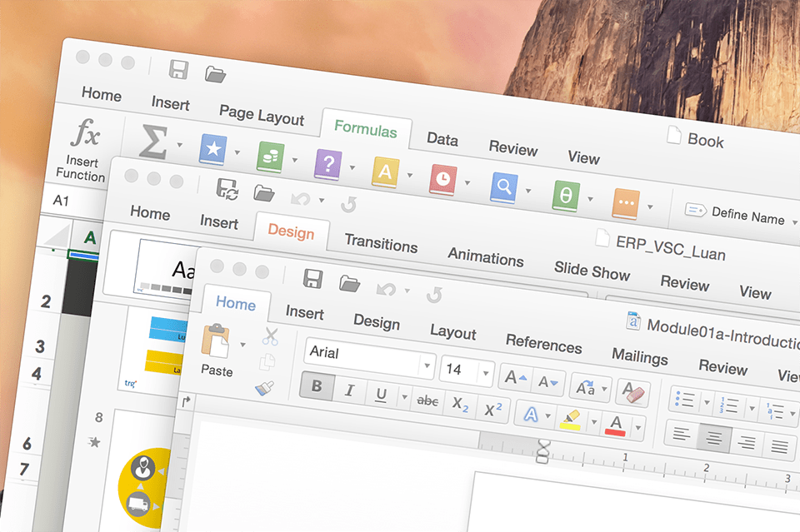Select the Home tab in Word
Screen dimensions: 800x532
pos(236,303)
